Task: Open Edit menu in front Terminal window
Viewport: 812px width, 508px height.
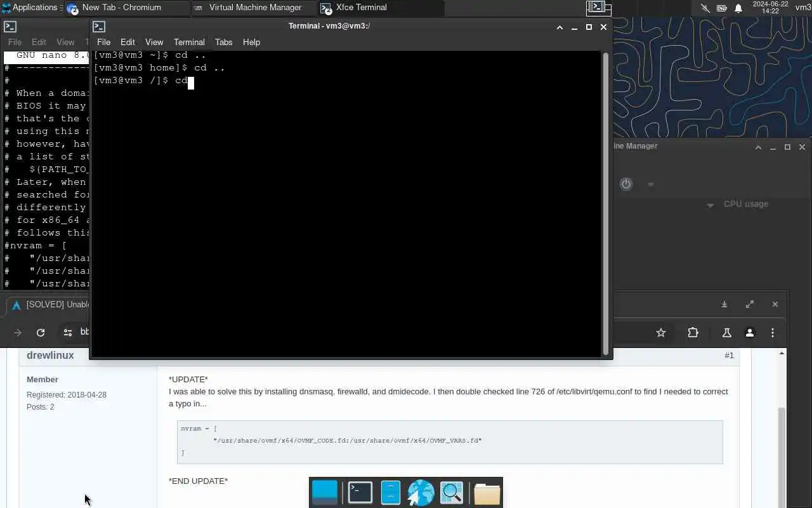Action: click(x=128, y=42)
